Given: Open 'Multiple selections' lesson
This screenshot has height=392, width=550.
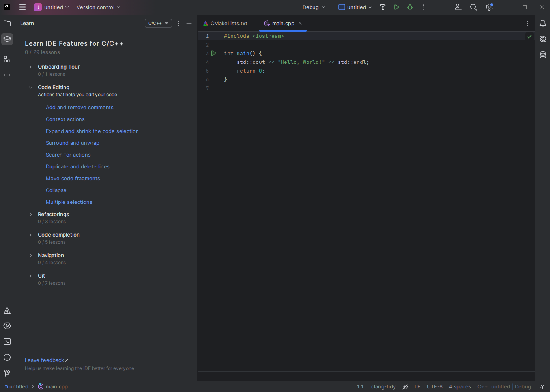Looking at the screenshot, I should pos(69,202).
